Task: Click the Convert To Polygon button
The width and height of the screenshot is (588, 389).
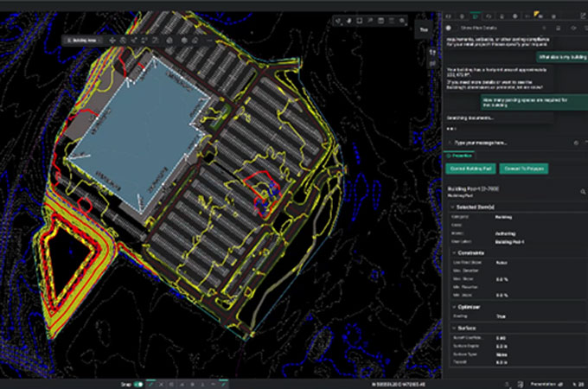Action: pyautogui.click(x=522, y=169)
